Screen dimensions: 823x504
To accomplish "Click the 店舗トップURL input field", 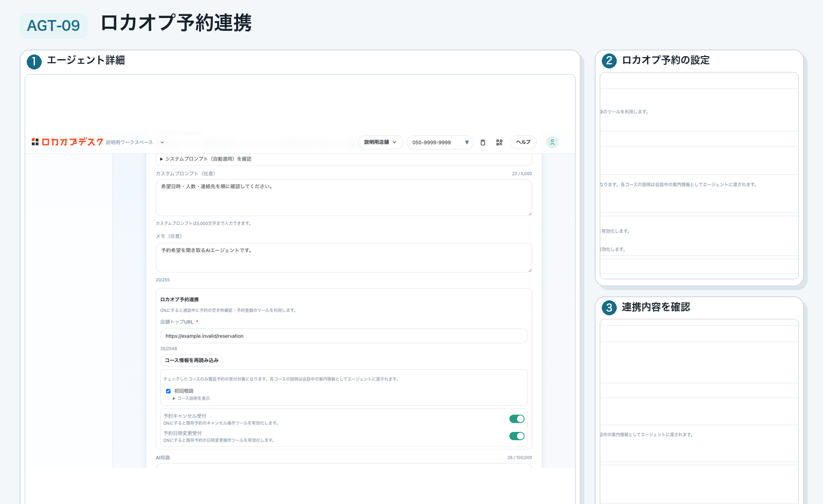I will coord(344,336).
